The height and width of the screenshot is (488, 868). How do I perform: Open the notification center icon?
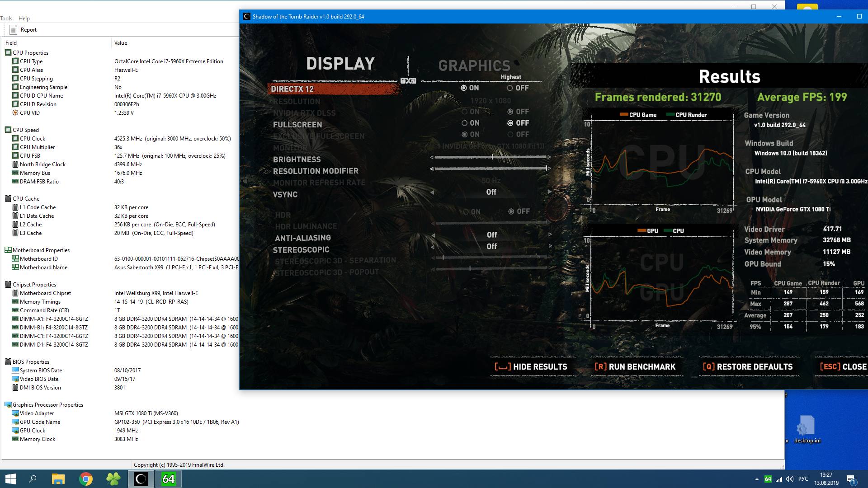[850, 479]
